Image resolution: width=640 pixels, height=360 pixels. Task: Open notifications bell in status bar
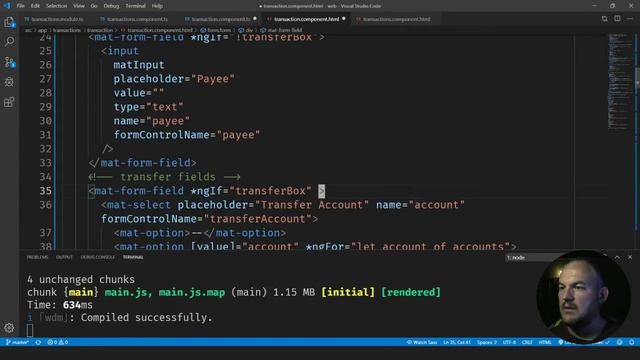point(631,342)
